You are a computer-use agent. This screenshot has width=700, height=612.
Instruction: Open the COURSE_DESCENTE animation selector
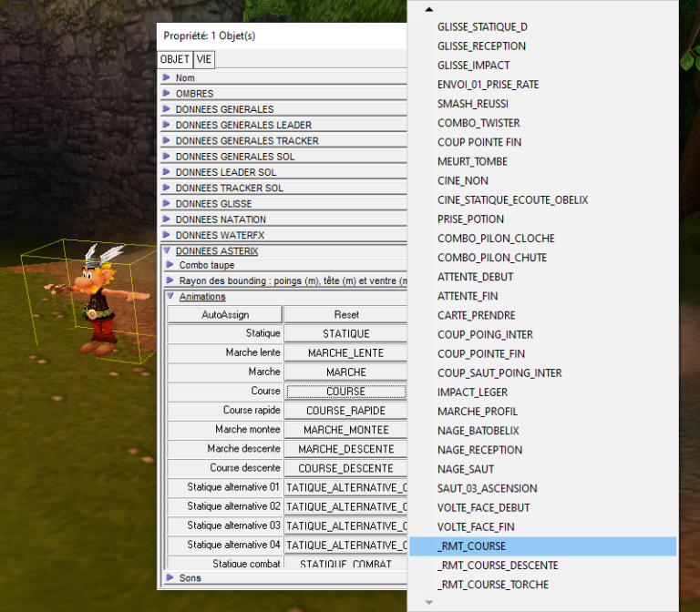(345, 468)
